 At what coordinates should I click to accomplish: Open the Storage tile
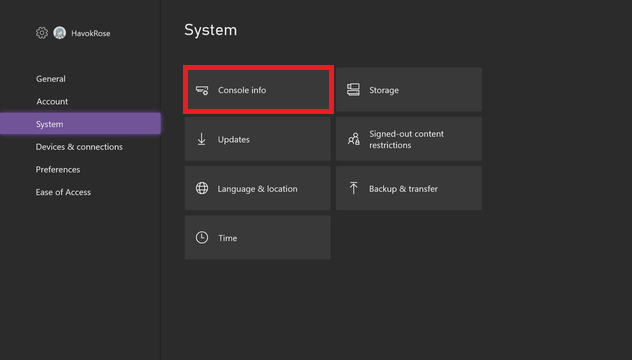[409, 89]
